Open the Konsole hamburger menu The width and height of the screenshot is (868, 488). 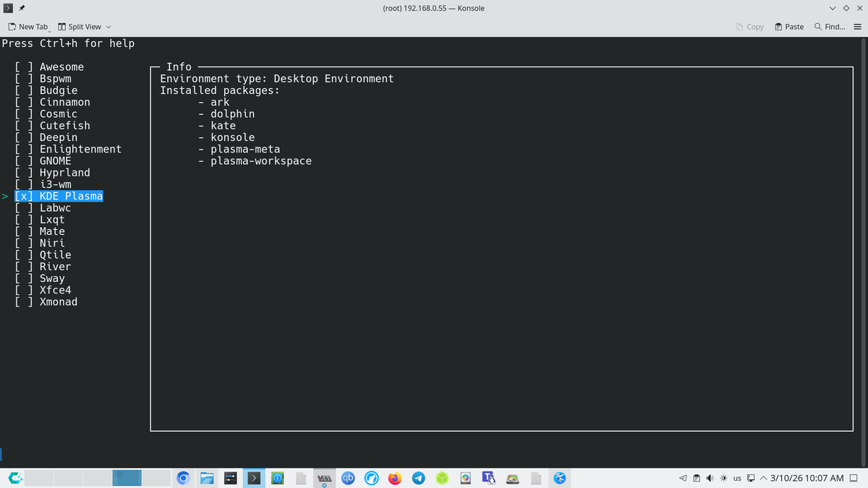coord(858,27)
